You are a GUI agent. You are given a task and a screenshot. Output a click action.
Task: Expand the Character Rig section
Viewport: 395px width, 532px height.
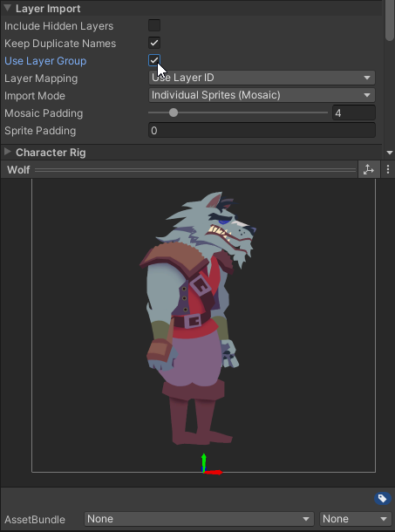point(8,152)
